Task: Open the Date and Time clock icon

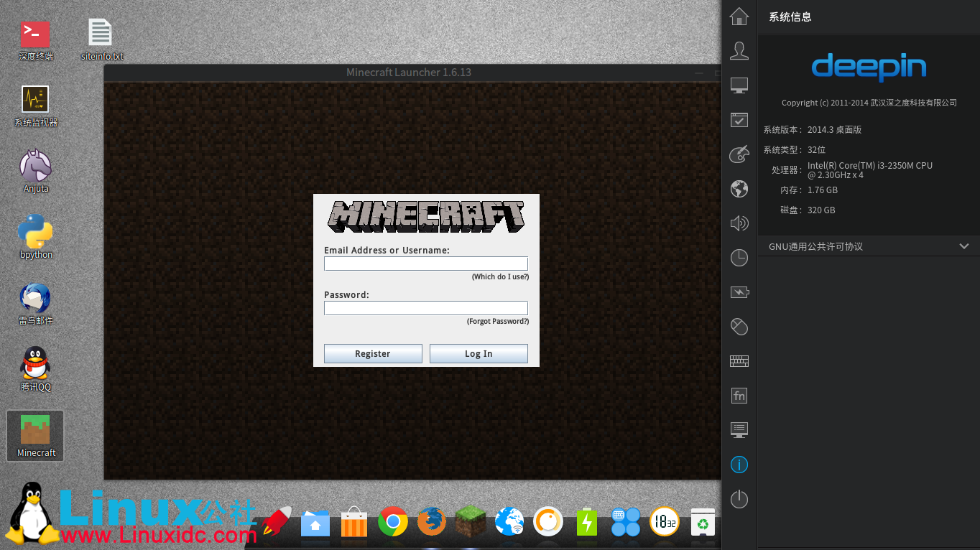Action: coord(739,258)
